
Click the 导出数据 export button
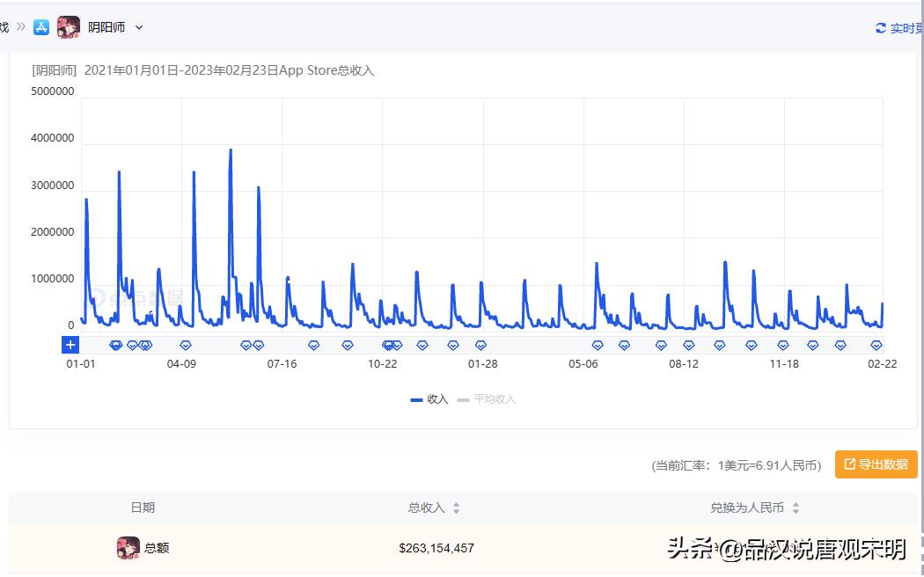[x=875, y=464]
